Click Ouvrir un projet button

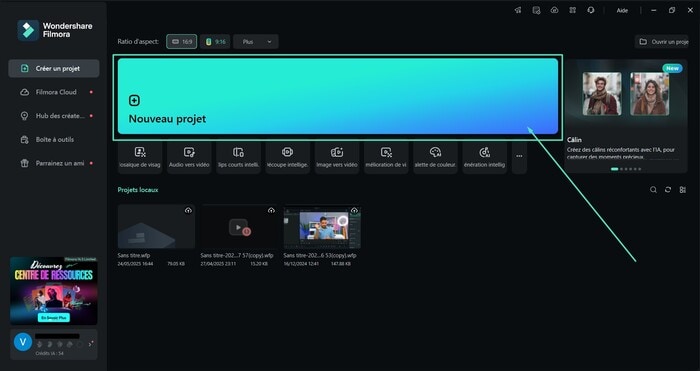coord(662,42)
